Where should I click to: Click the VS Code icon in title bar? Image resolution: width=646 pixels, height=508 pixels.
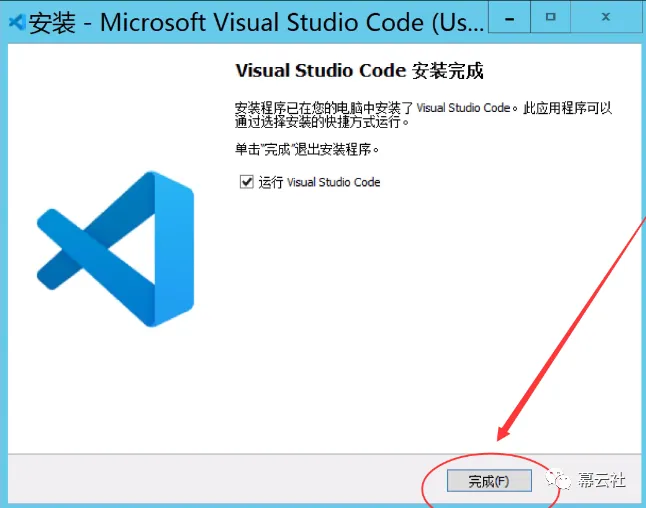[17, 22]
